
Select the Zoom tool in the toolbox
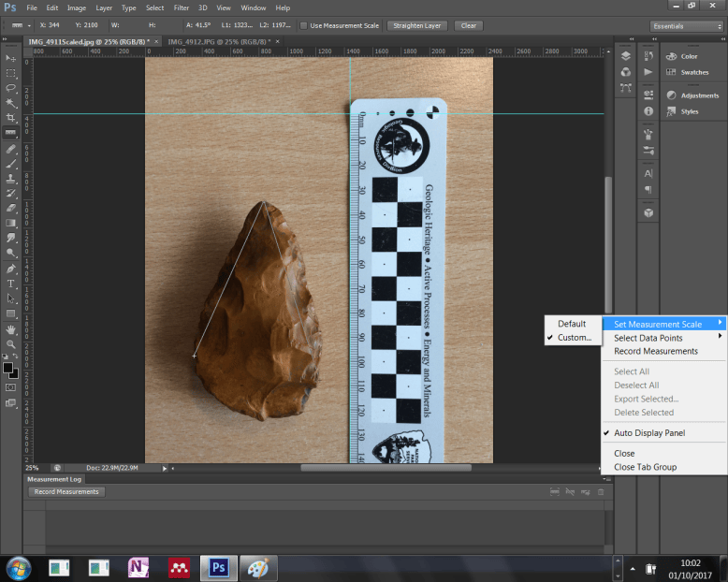(x=10, y=344)
